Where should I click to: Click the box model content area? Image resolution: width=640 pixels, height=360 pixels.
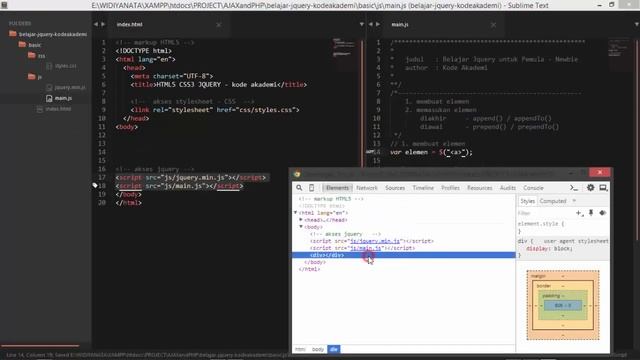click(563, 305)
